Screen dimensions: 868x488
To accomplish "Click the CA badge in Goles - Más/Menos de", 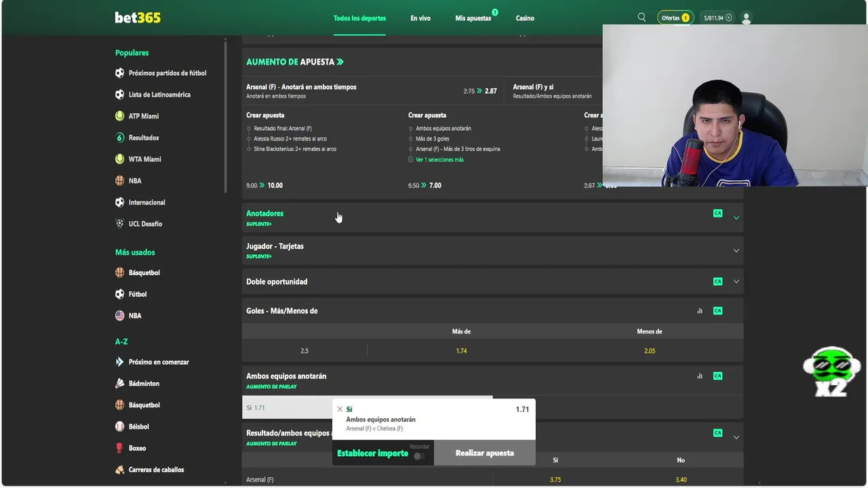I will point(717,311).
